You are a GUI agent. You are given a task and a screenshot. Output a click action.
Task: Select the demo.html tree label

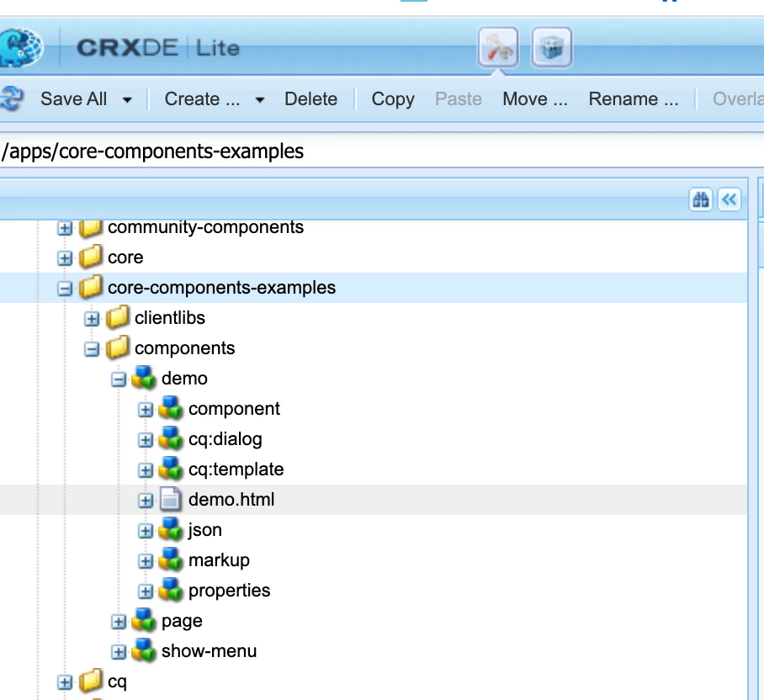pyautogui.click(x=231, y=499)
